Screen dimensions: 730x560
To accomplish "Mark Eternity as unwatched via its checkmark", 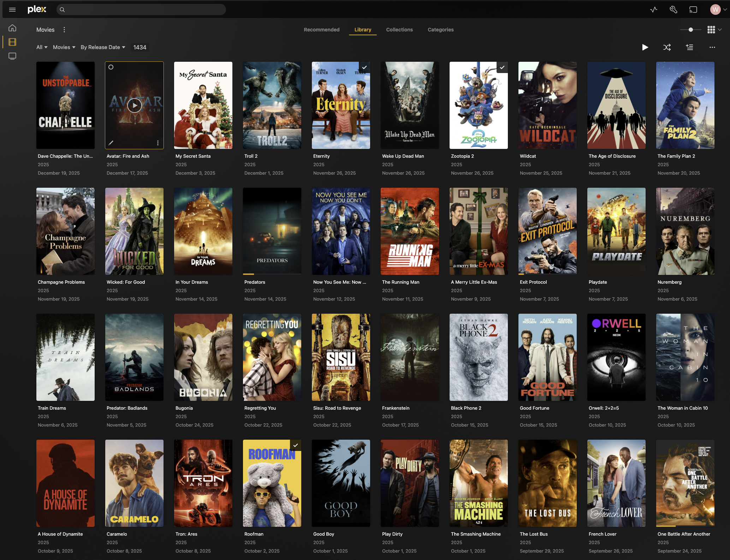I will 364,67.
